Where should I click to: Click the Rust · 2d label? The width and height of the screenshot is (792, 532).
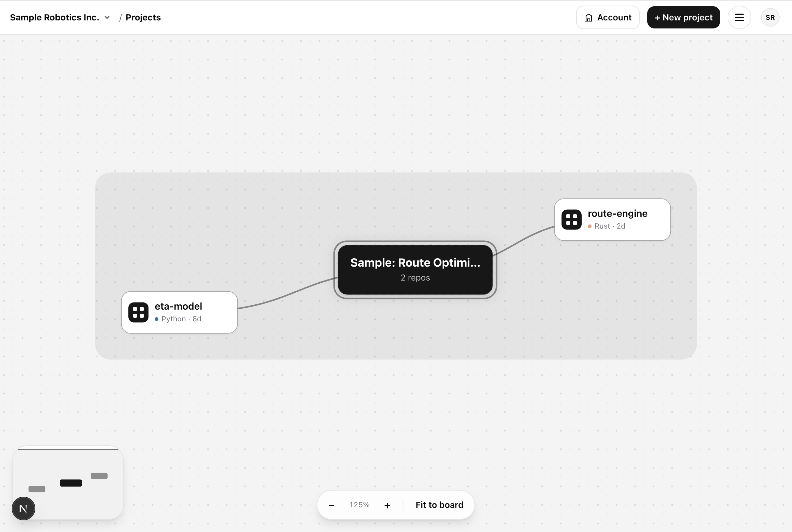click(x=610, y=226)
